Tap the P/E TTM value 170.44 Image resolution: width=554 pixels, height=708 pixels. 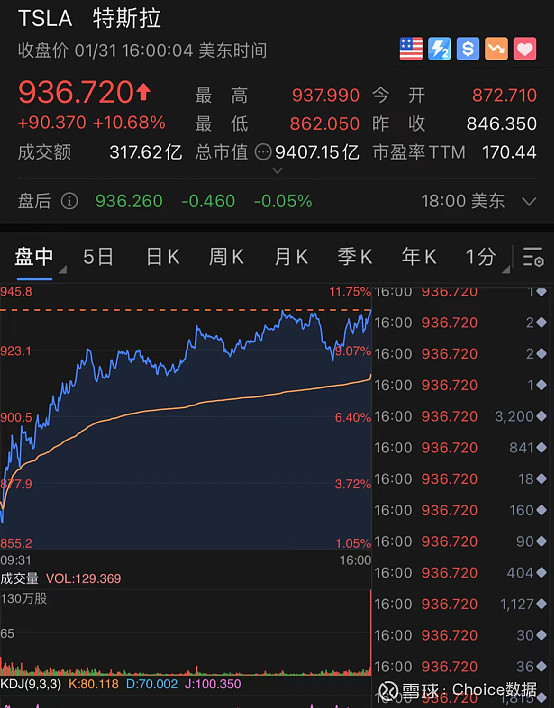coord(509,153)
